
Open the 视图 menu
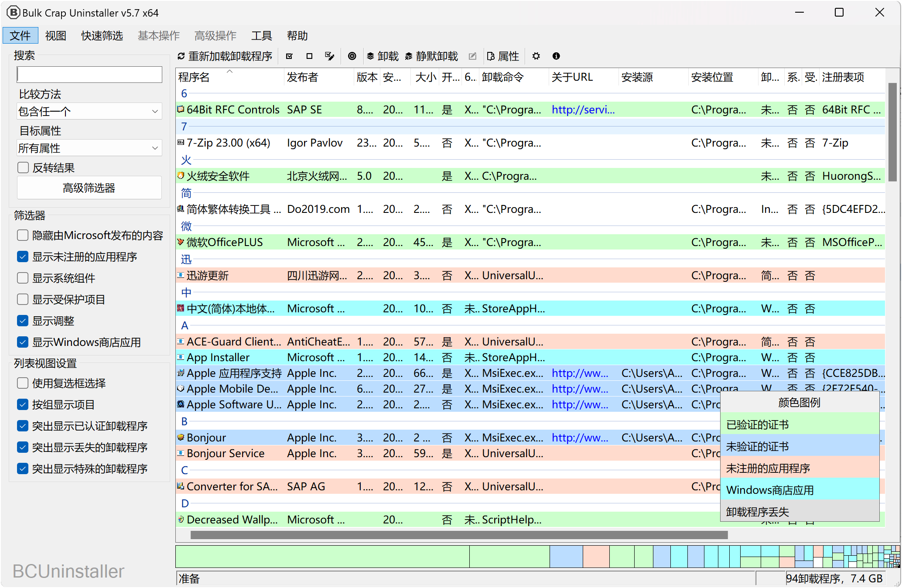(56, 35)
